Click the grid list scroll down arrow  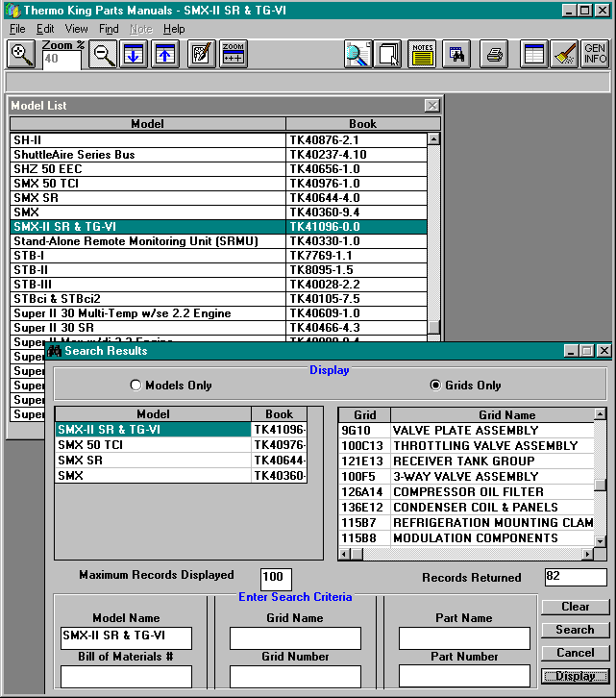600,541
